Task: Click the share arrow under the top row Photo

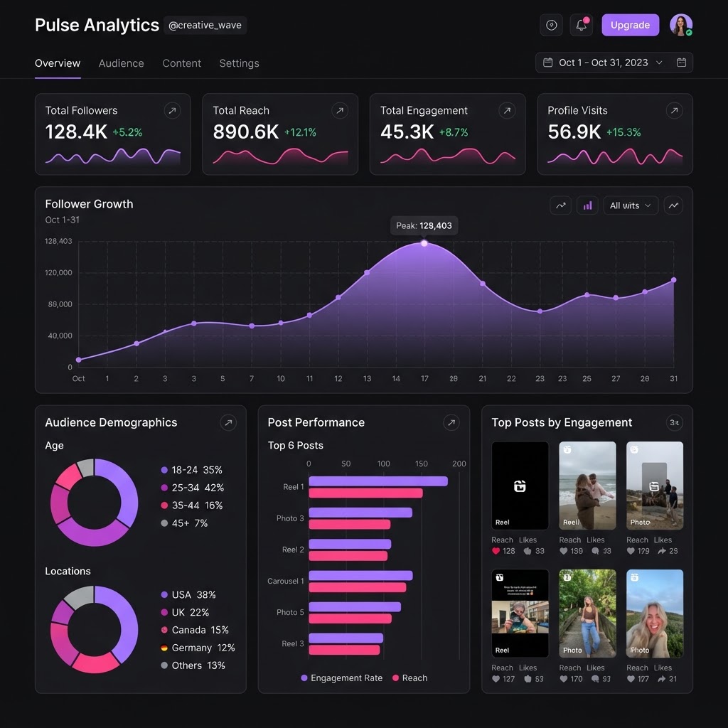Action: click(662, 551)
